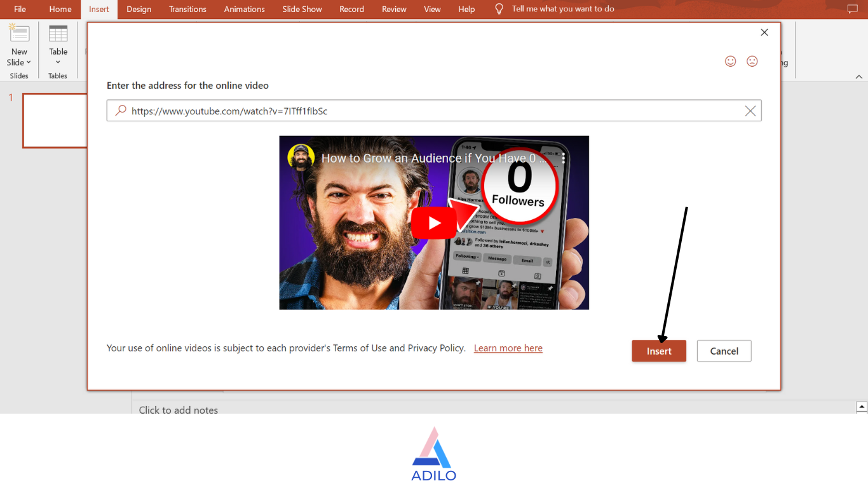Click the New Slide icon

pos(20,34)
